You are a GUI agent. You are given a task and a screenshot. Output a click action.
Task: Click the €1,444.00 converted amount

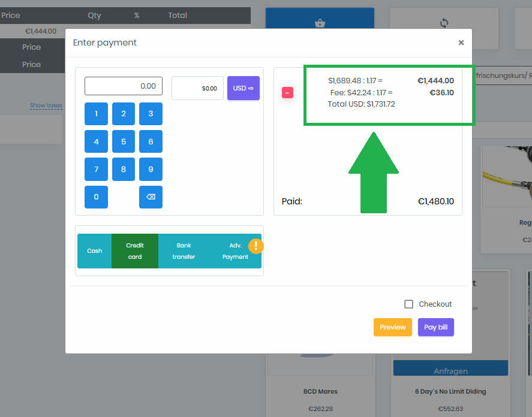pos(435,81)
